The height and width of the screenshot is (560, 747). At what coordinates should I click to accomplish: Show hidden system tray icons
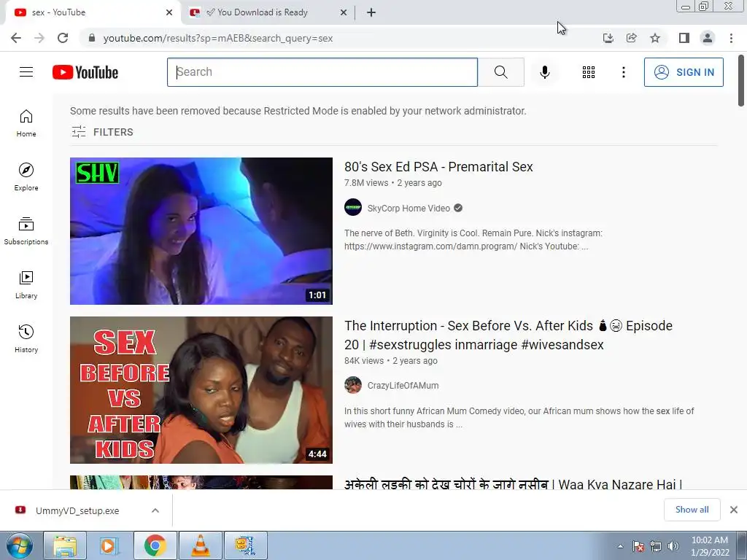(620, 546)
